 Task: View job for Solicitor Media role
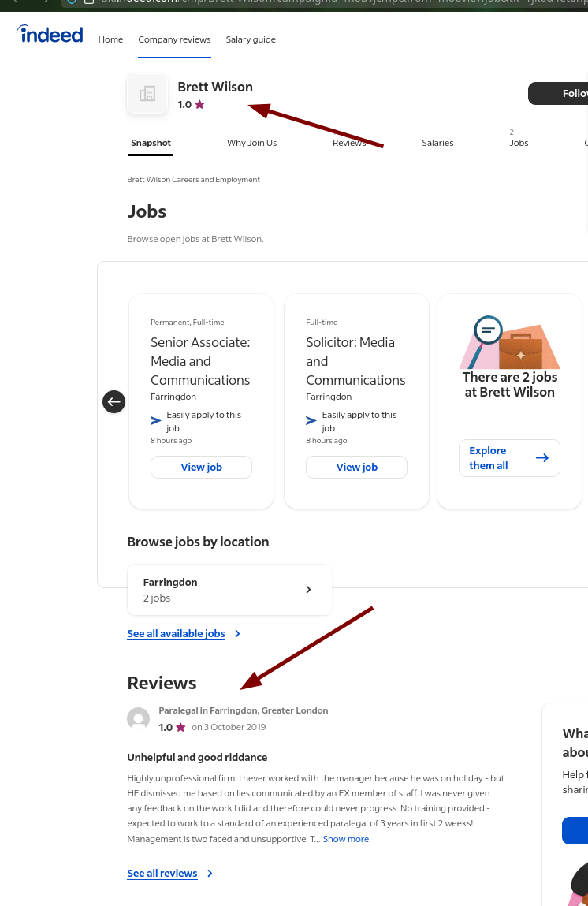pos(357,467)
